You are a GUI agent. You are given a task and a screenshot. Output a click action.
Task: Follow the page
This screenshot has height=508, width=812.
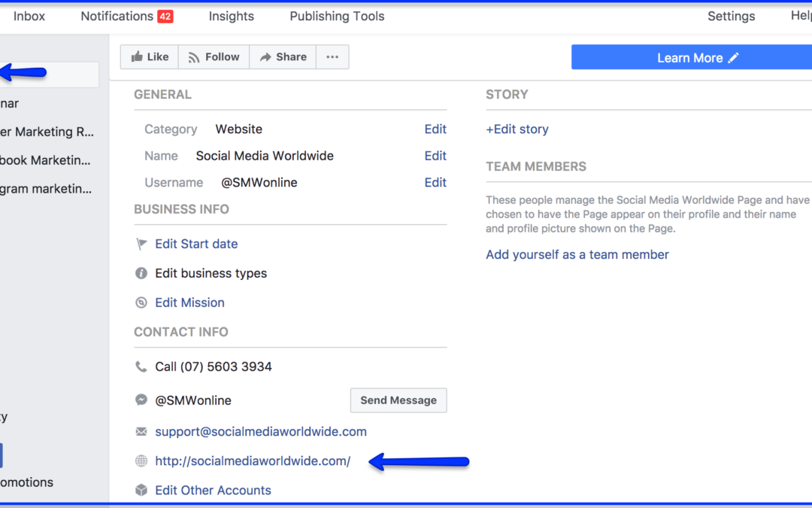pyautogui.click(x=214, y=57)
